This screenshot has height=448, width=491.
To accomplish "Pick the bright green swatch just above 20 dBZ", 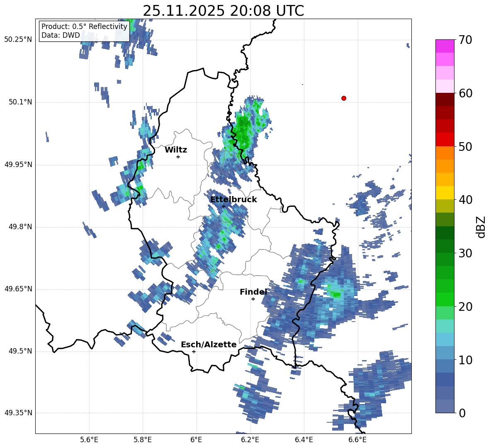I will (x=445, y=299).
